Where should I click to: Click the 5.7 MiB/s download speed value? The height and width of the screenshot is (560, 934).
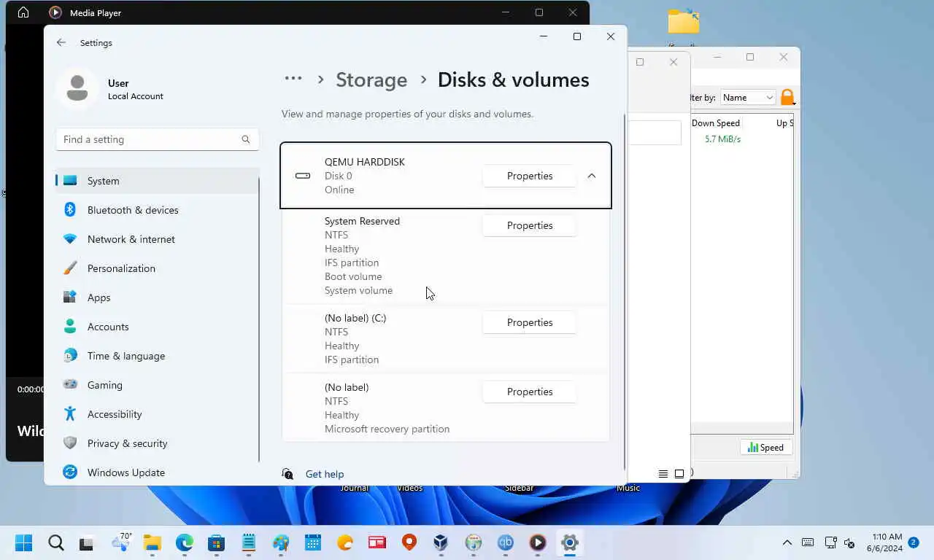click(722, 139)
